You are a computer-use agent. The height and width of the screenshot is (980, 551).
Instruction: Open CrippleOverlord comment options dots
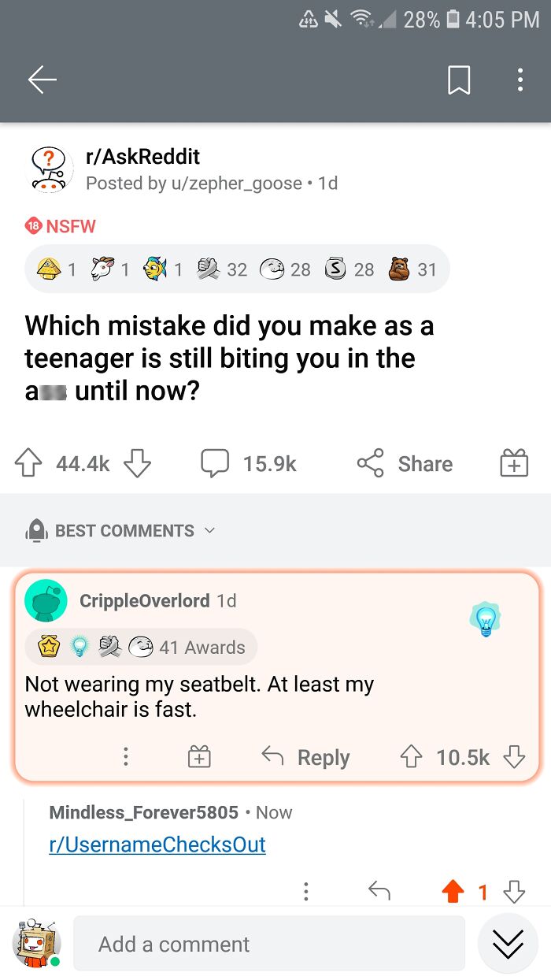click(x=124, y=757)
